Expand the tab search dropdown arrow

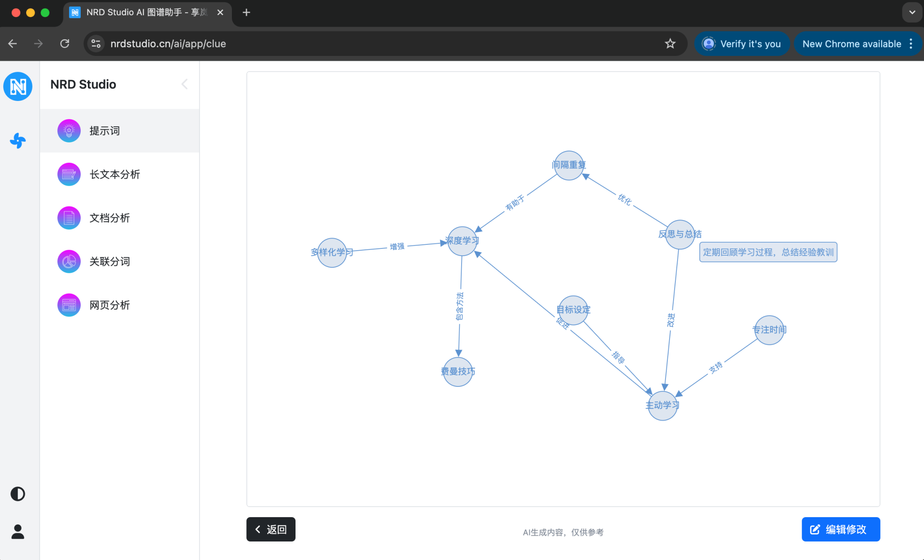pos(912,12)
